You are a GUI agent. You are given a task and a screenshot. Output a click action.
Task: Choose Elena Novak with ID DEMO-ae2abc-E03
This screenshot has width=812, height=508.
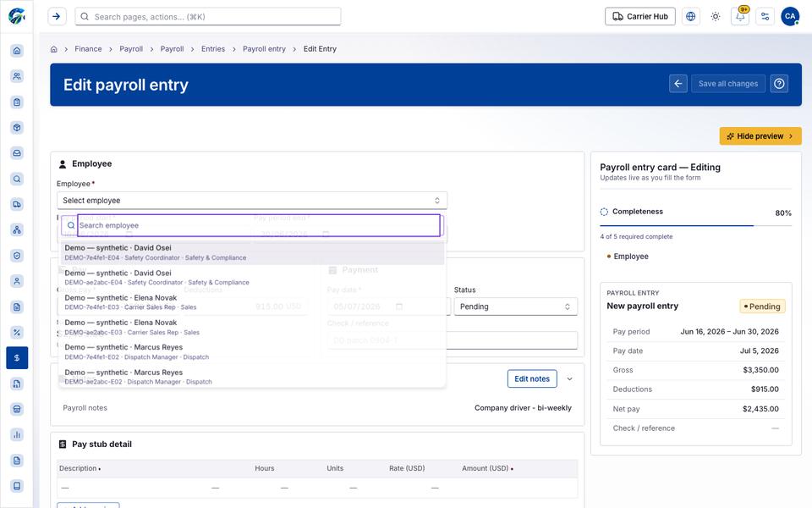click(252, 327)
